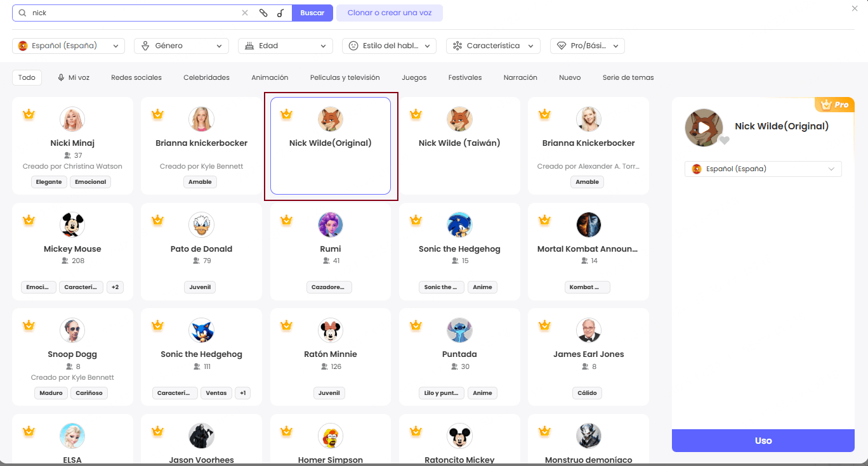
Task: Click the link (chain) icon in search bar
Action: coord(263,13)
